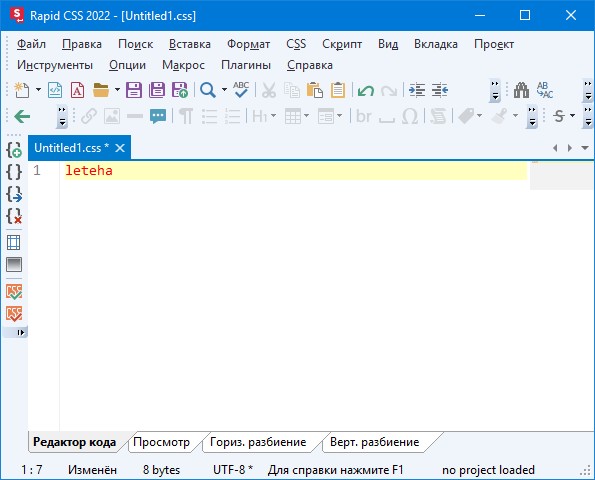Open the dropdown arrow beside the Open folder icon

[117, 90]
